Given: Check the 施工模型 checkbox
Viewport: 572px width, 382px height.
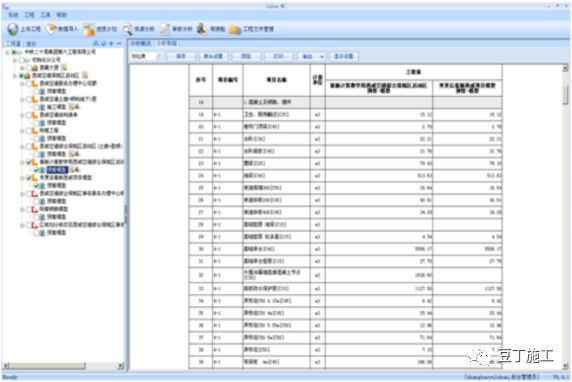Looking at the screenshot, I should [x=36, y=107].
